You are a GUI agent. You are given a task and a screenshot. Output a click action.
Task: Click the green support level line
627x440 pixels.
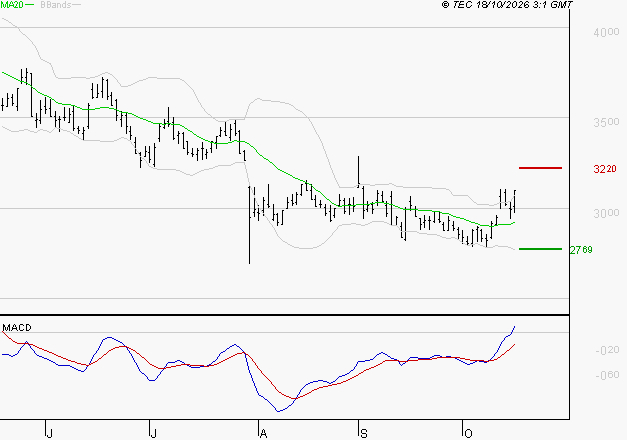[540, 249]
